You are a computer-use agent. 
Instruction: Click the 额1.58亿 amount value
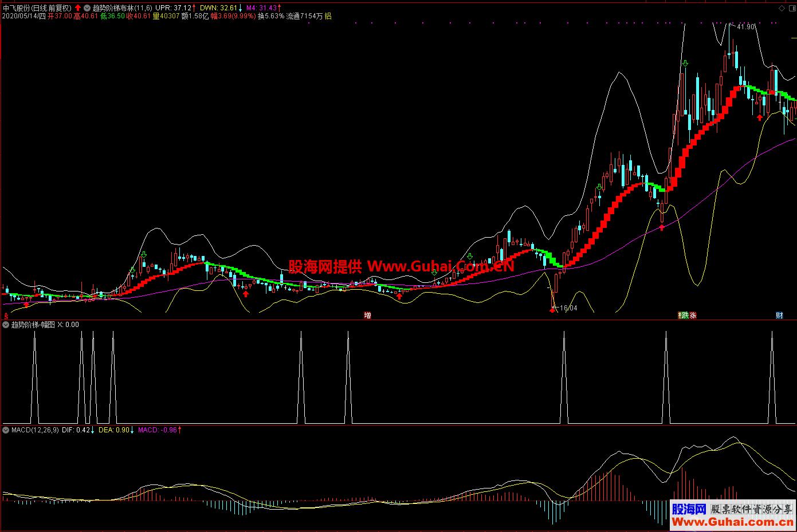click(x=195, y=17)
